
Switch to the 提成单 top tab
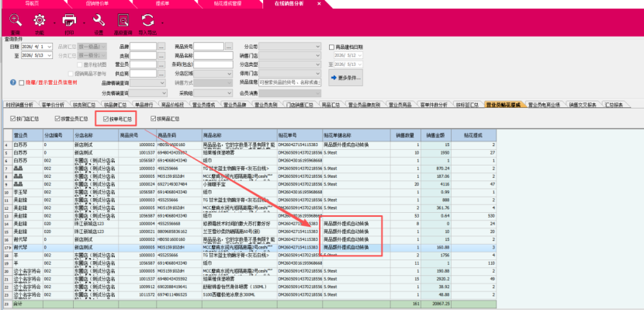tap(162, 3)
